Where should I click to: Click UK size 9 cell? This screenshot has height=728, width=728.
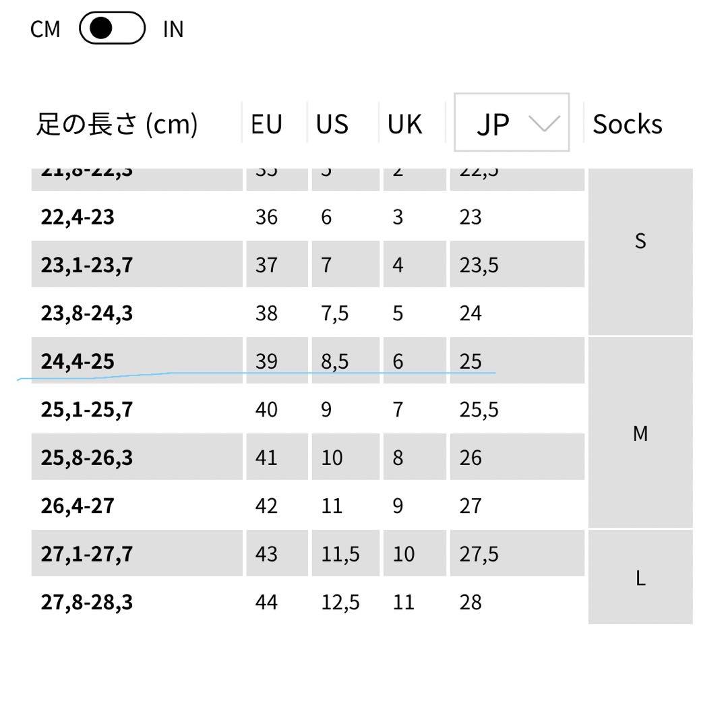(398, 506)
